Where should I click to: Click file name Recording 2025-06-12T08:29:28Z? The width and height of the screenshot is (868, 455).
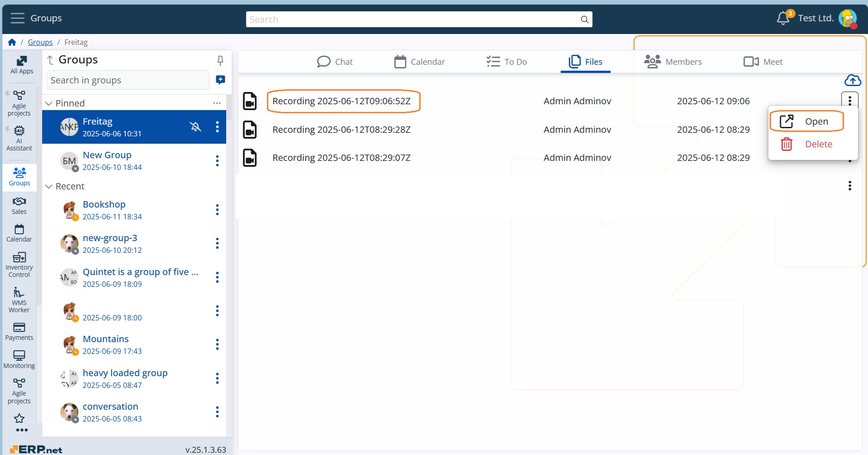pyautogui.click(x=341, y=130)
